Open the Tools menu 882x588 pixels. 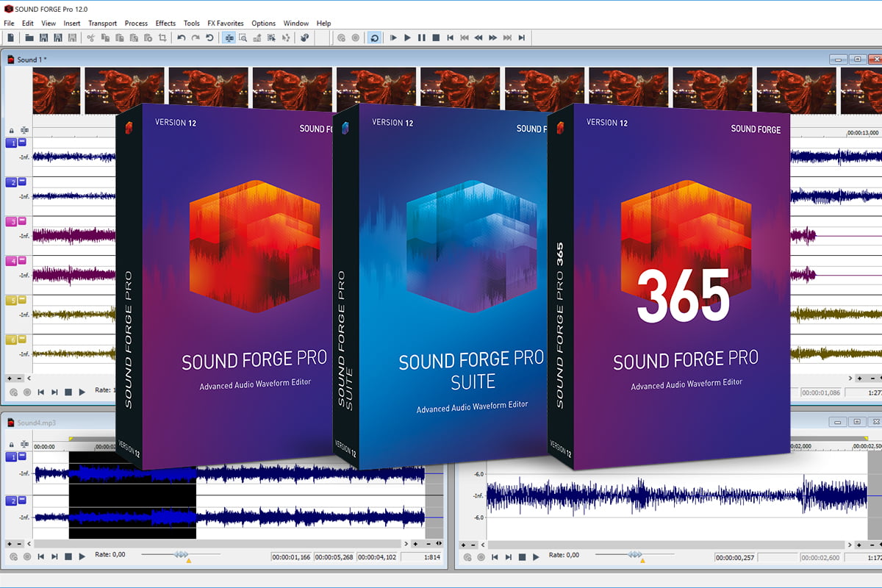[x=192, y=24]
